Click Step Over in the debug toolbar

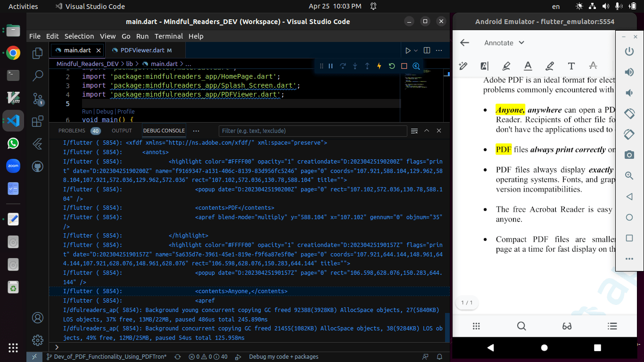(343, 66)
